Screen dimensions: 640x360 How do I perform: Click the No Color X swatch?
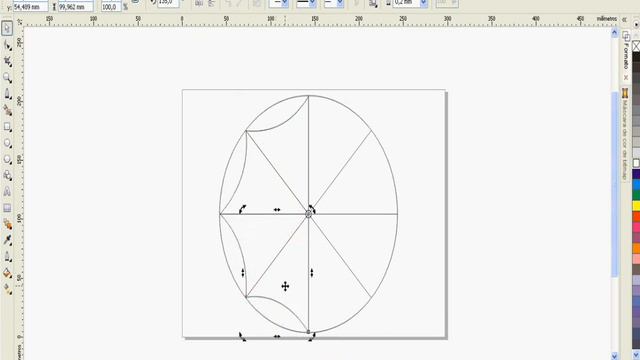[636, 46]
